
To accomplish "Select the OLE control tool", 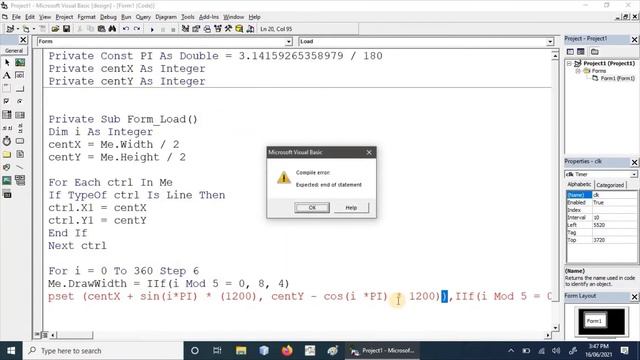I will pyautogui.click(x=7, y=194).
